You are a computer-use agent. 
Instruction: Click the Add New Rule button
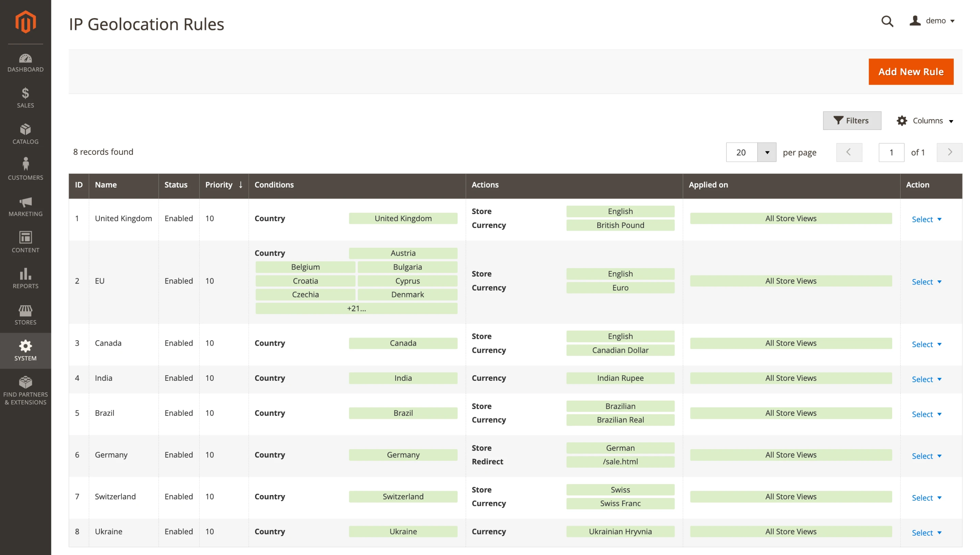tap(911, 72)
